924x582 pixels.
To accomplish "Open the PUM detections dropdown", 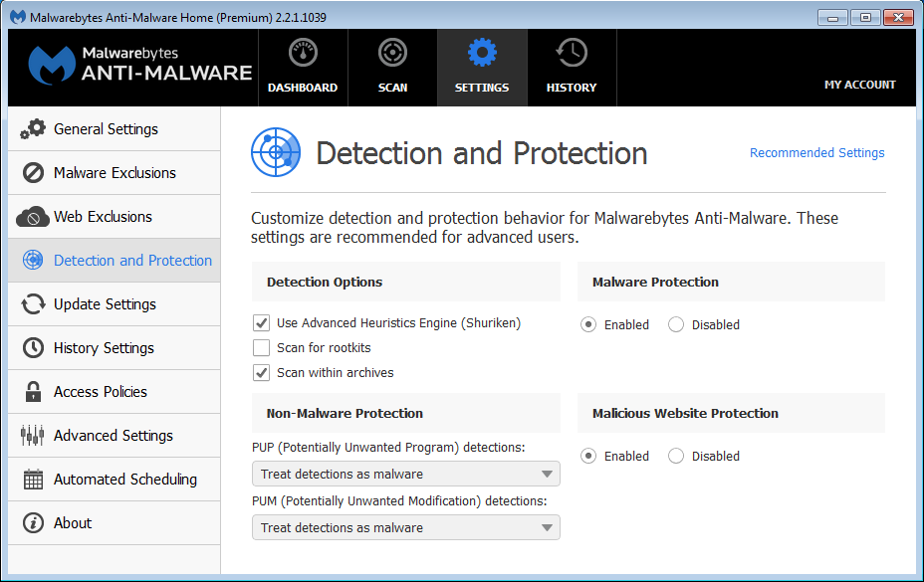I will pos(406,527).
